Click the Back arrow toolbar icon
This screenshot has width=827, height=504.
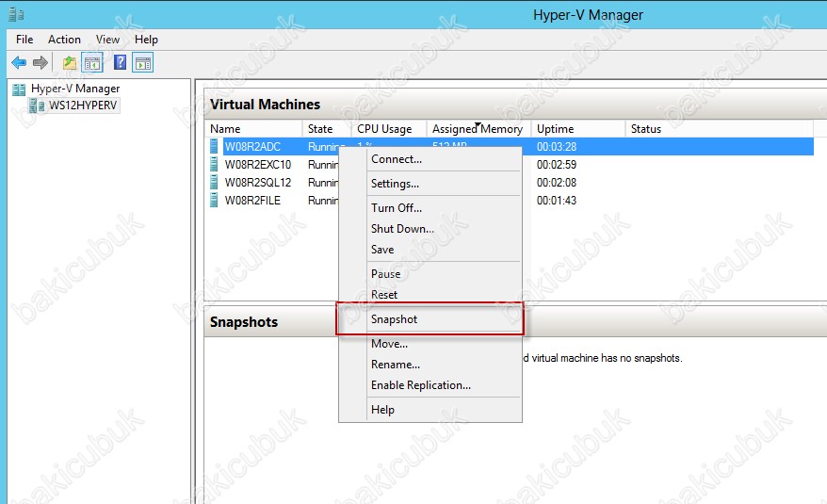(19, 63)
